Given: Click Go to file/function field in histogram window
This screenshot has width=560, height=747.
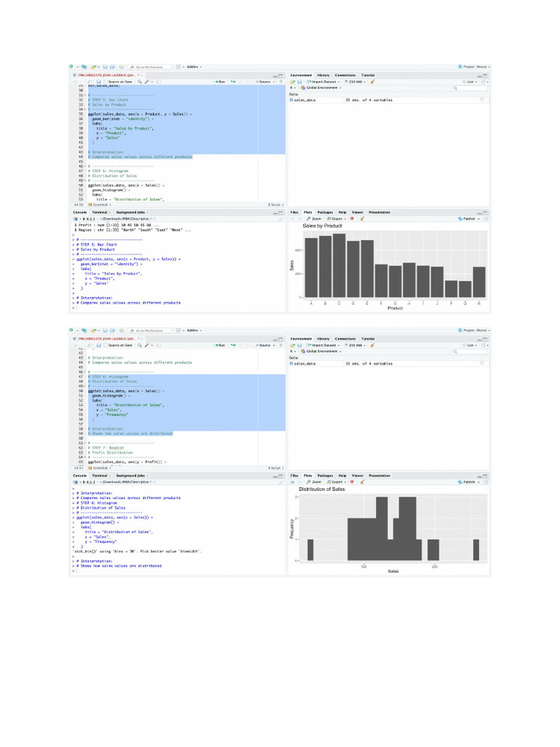Looking at the screenshot, I should [x=150, y=330].
